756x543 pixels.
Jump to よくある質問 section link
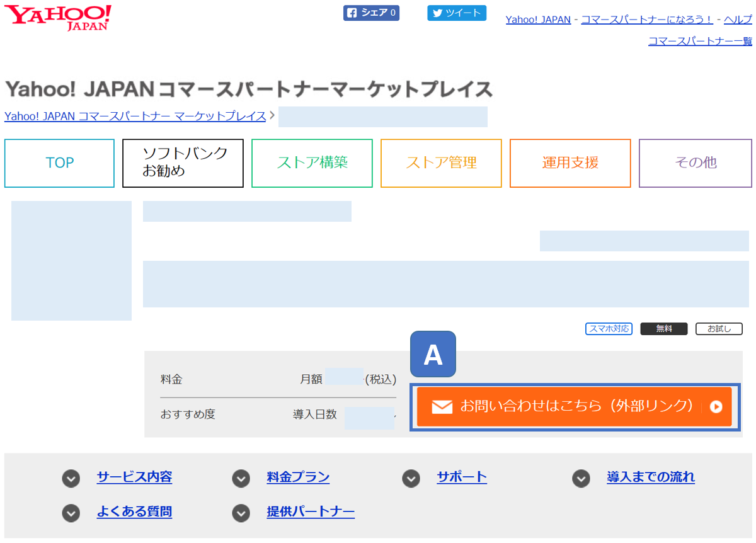134,512
